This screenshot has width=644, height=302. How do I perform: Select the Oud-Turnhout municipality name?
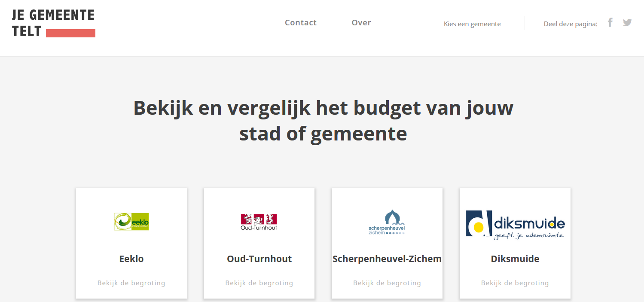pos(259,259)
